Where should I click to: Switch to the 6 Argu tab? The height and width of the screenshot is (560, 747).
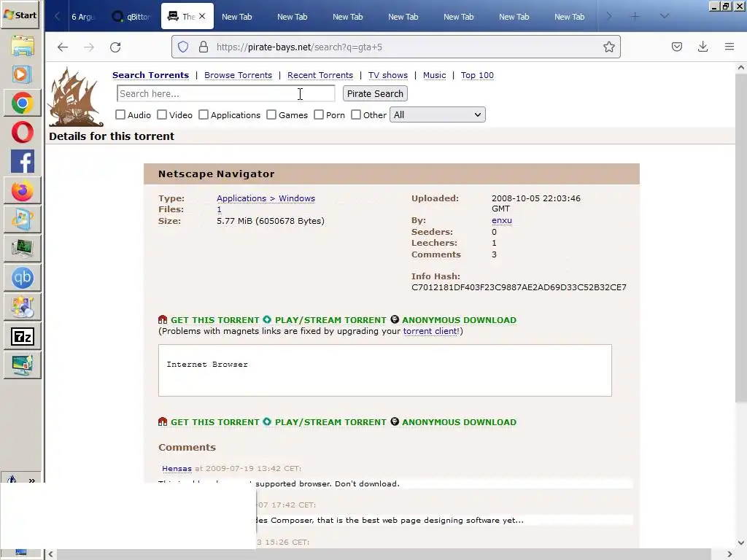click(x=83, y=17)
